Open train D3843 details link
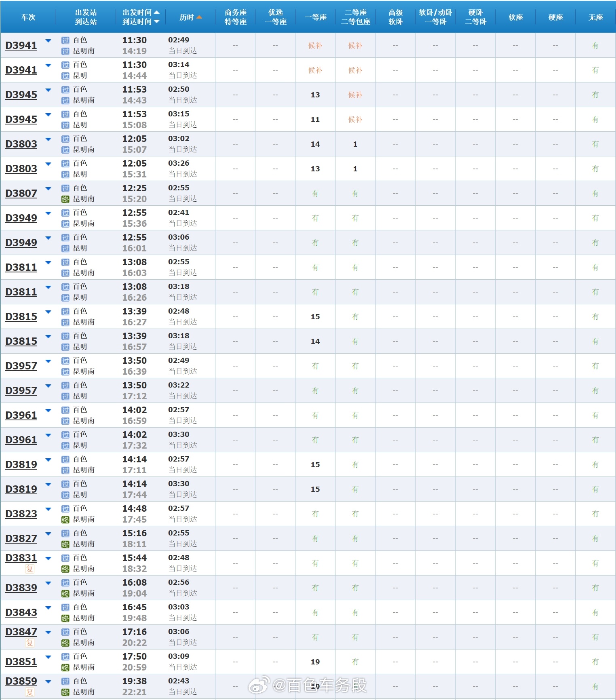This screenshot has width=616, height=700. (21, 613)
